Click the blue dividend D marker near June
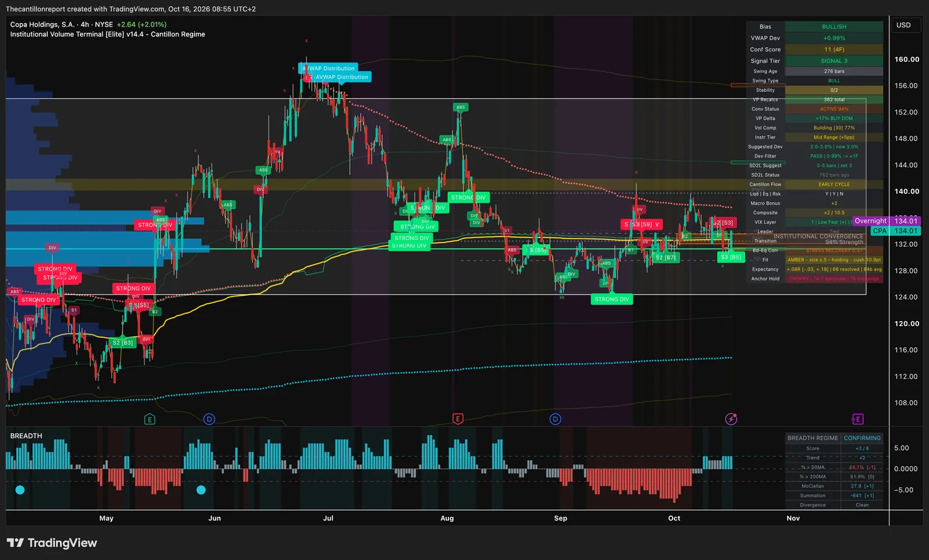 click(209, 420)
